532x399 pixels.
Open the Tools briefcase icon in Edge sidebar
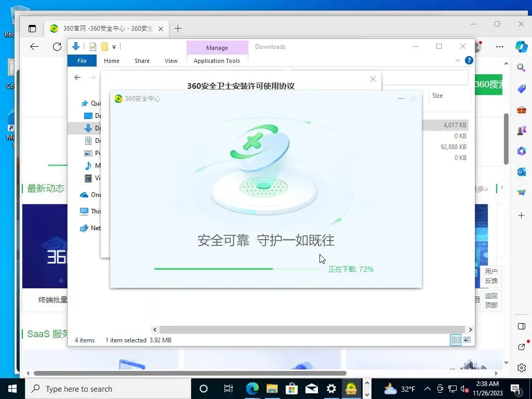[x=521, y=110]
